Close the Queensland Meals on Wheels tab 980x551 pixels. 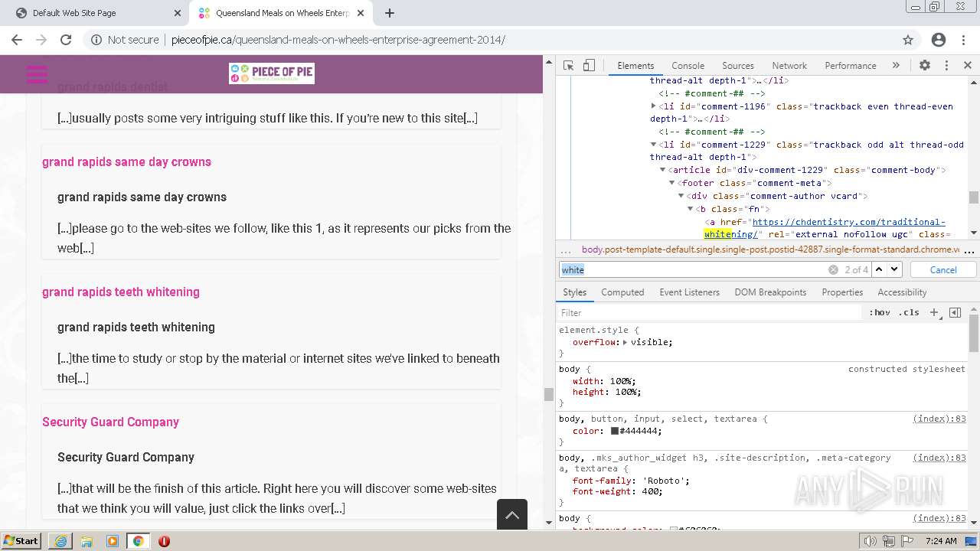point(361,13)
